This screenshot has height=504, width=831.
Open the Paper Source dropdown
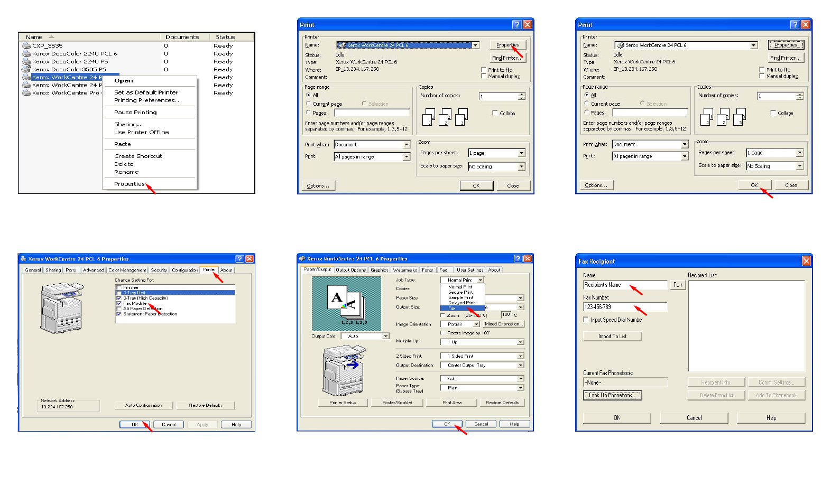521,378
